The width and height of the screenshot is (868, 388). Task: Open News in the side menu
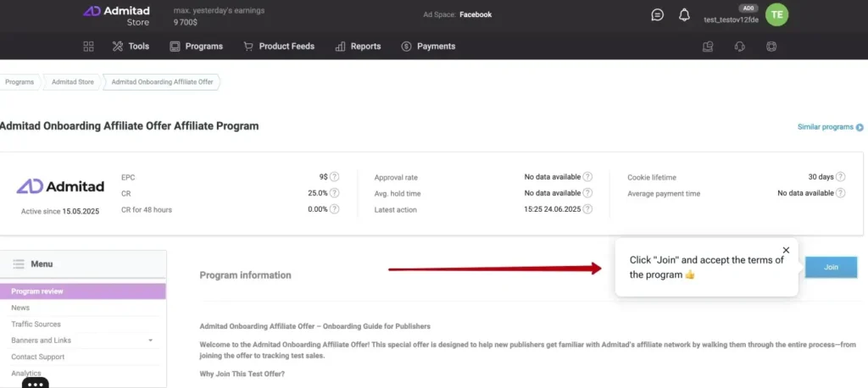tap(20, 308)
